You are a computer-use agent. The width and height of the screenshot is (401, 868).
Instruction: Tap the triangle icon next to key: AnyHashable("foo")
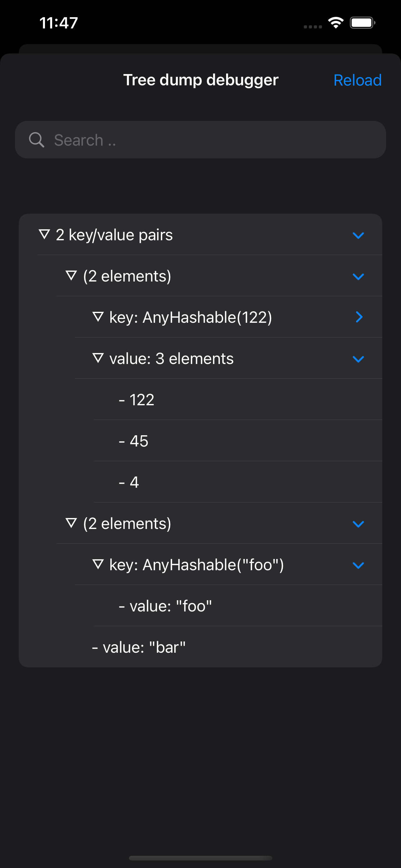tap(98, 564)
